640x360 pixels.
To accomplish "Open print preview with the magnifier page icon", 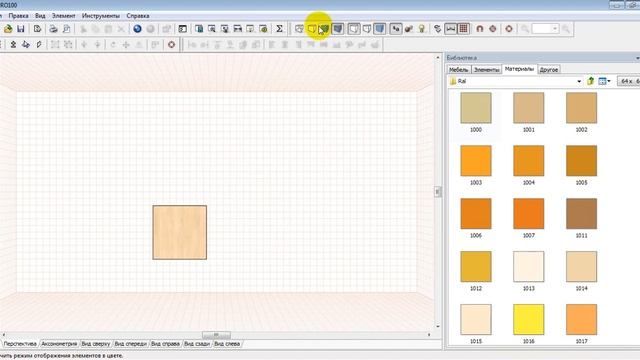I will pyautogui.click(x=66, y=29).
